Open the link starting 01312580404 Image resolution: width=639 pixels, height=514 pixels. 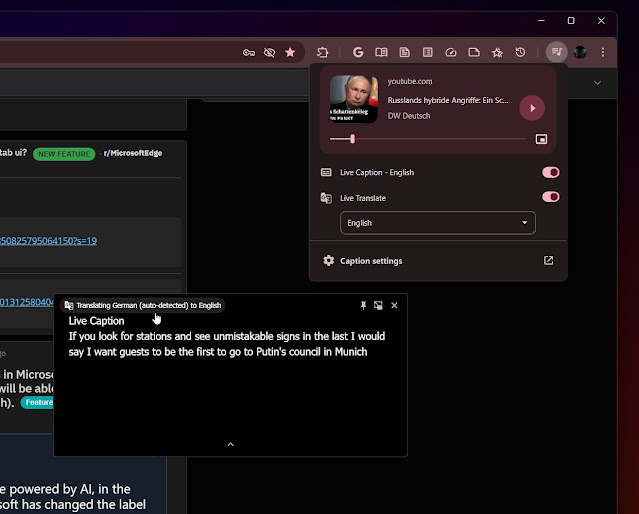27,302
